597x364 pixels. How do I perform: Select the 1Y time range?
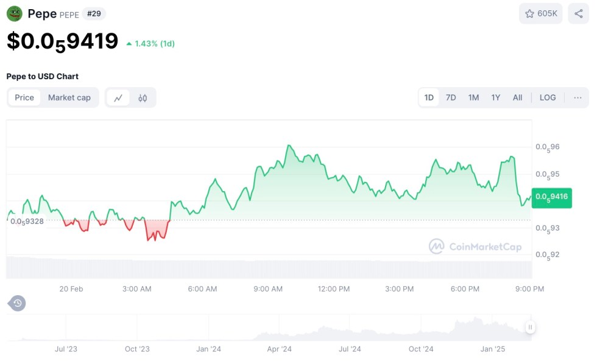coord(496,97)
